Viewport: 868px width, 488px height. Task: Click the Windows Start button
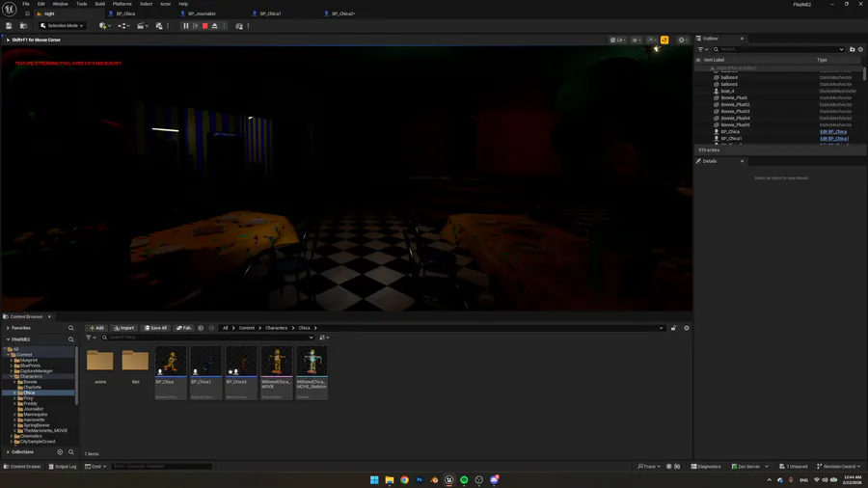click(374, 479)
